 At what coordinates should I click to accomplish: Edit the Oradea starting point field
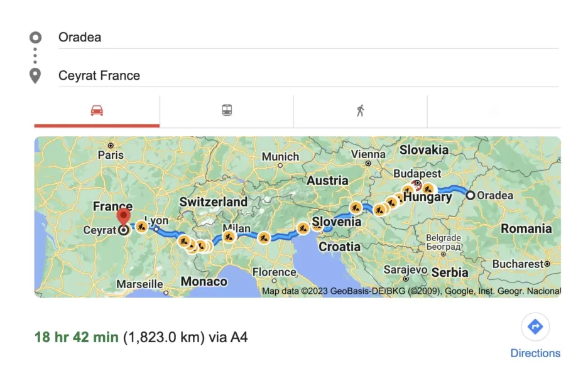click(x=308, y=37)
